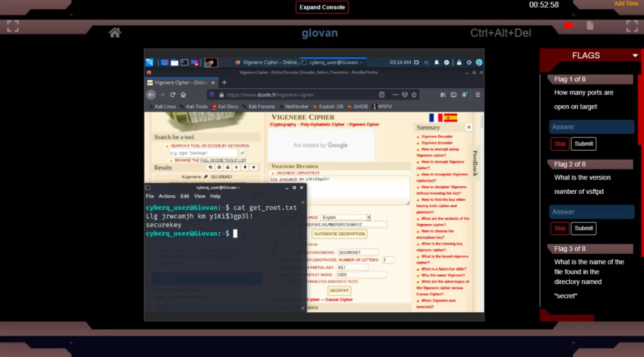Click the DECRYPT button
Viewport: 644px width, 357px height.
click(x=339, y=290)
